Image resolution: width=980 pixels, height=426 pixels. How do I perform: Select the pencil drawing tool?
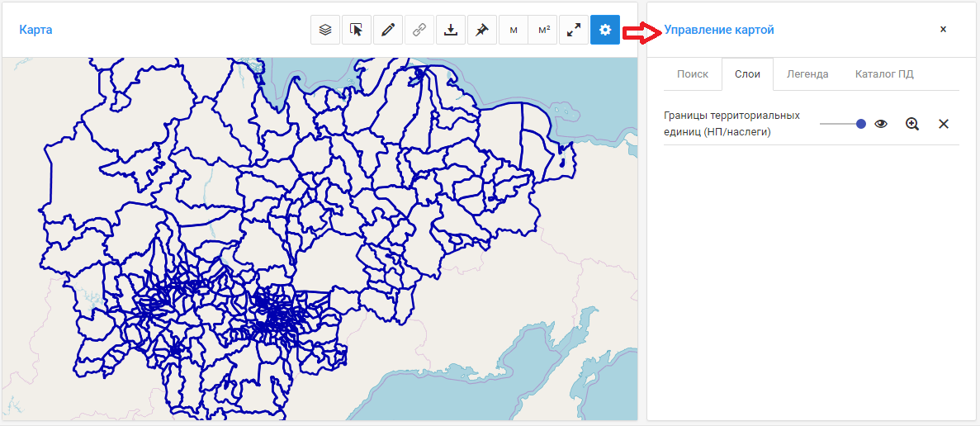[x=387, y=30]
